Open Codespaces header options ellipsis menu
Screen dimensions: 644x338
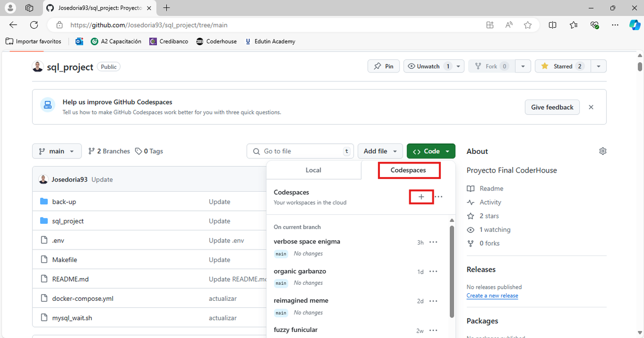click(x=439, y=197)
